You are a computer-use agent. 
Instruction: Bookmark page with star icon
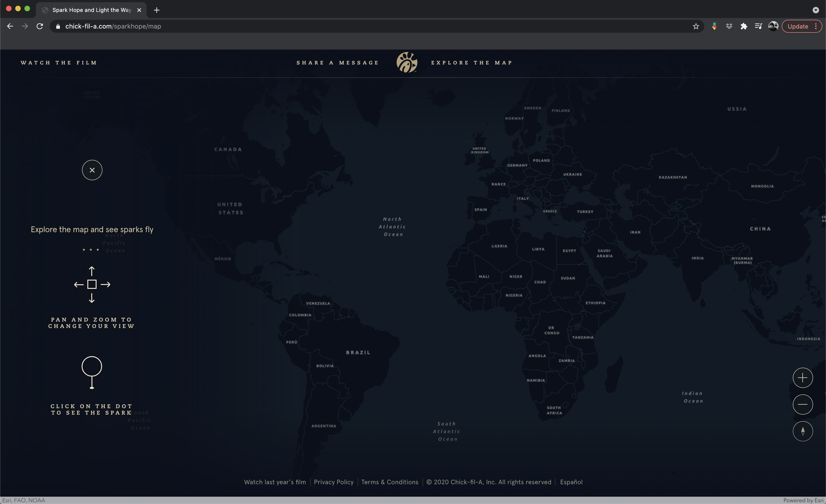pyautogui.click(x=696, y=26)
